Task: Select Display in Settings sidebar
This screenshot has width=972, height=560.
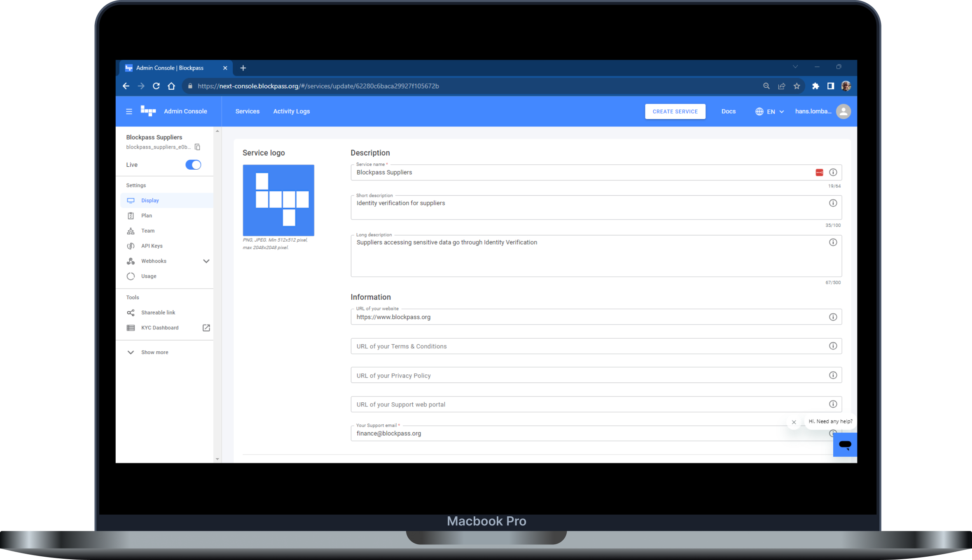Action: 167,201
